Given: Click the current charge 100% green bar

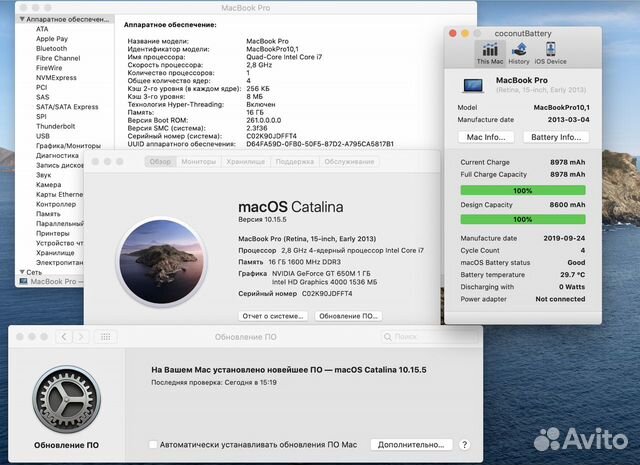Looking at the screenshot, I should [523, 191].
